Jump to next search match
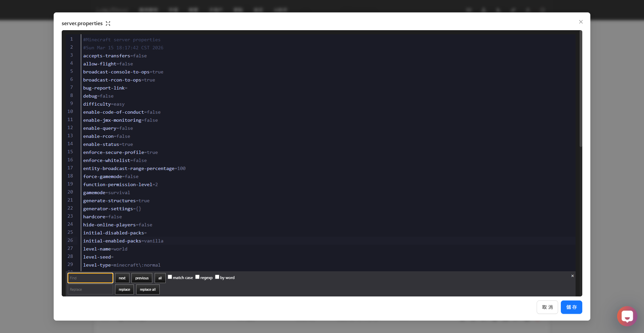This screenshot has height=333, width=644. pos(122,278)
